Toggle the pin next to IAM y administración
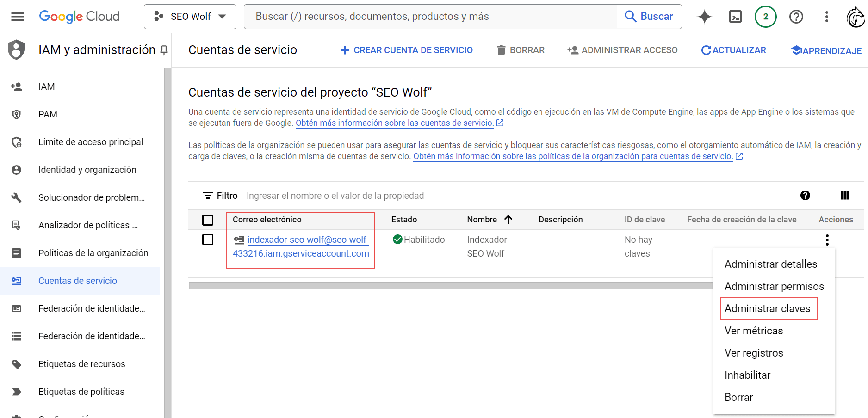 (164, 50)
